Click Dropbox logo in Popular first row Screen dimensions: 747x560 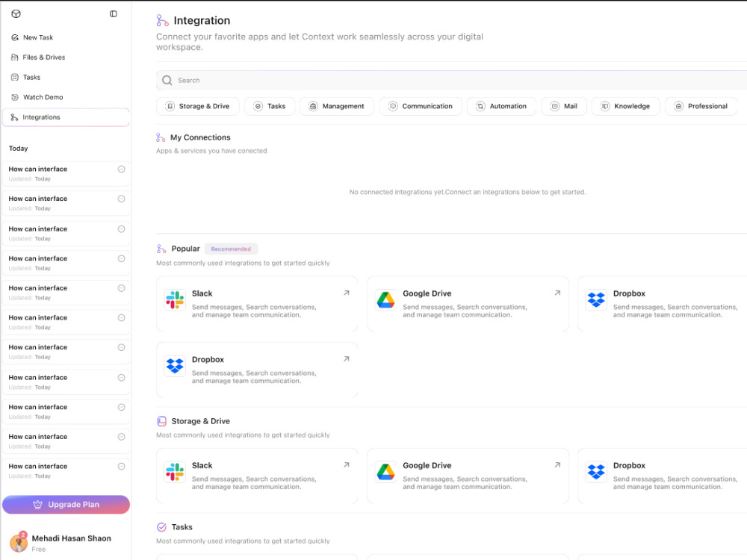[596, 300]
